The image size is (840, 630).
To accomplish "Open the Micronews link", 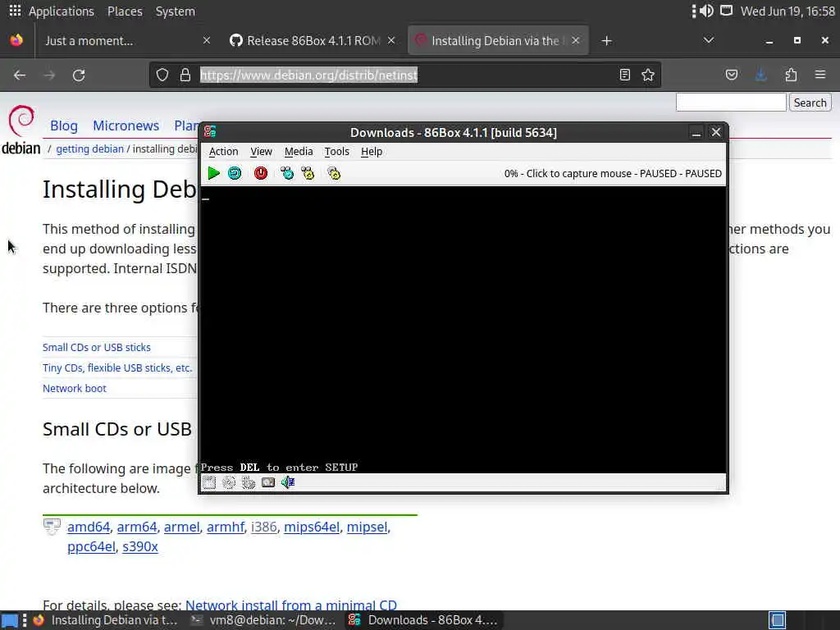I will coord(126,126).
